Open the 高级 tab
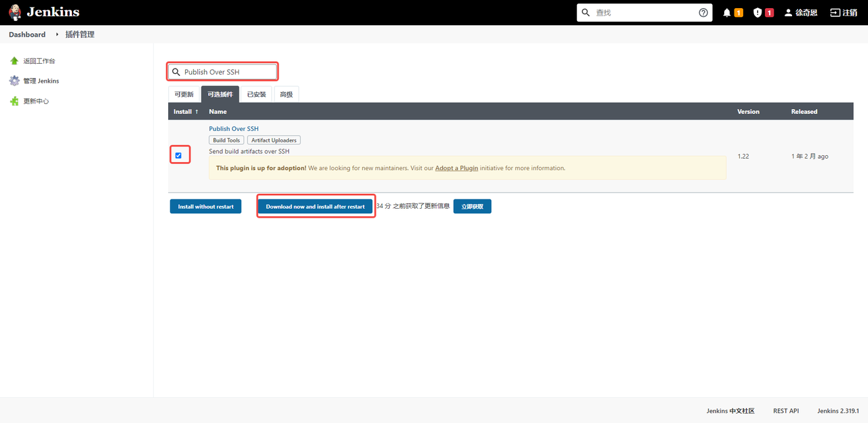This screenshot has height=423, width=868. [x=285, y=94]
